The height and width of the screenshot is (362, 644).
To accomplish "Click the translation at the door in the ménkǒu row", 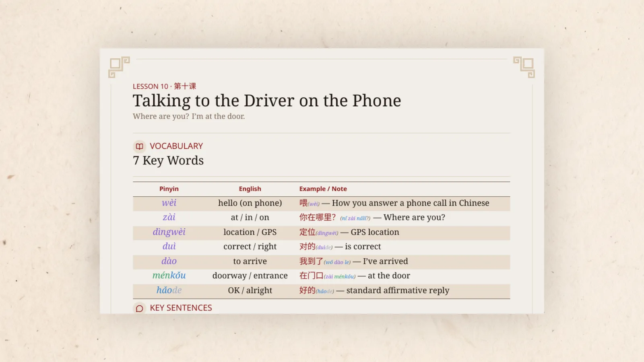I will [x=389, y=276].
